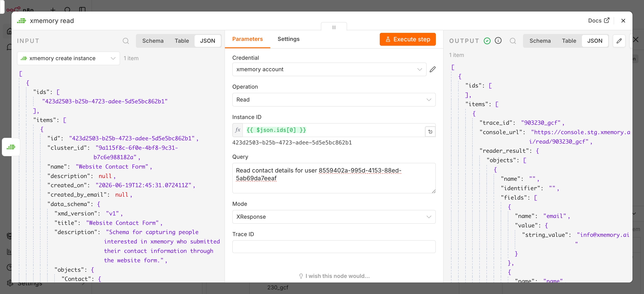Switch OUTPUT view to Table
Screen dimensions: 644x294
569,41
